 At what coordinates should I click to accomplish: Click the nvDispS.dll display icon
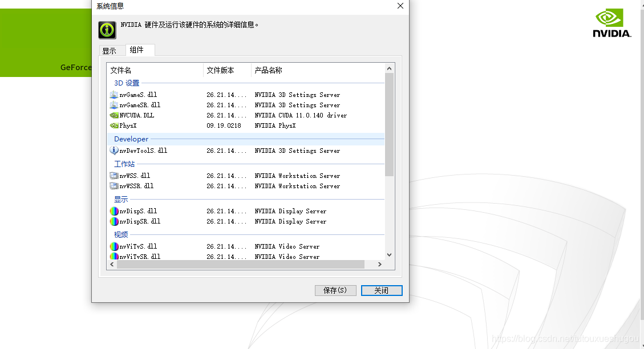pos(114,211)
